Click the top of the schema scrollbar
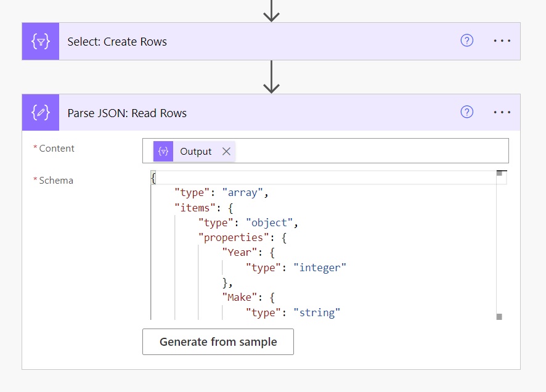The height and width of the screenshot is (392, 546). (x=499, y=174)
